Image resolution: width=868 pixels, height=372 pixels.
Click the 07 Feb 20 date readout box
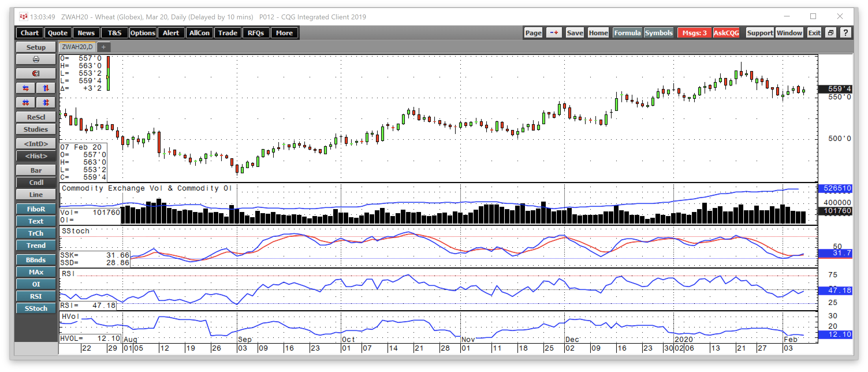(83, 162)
